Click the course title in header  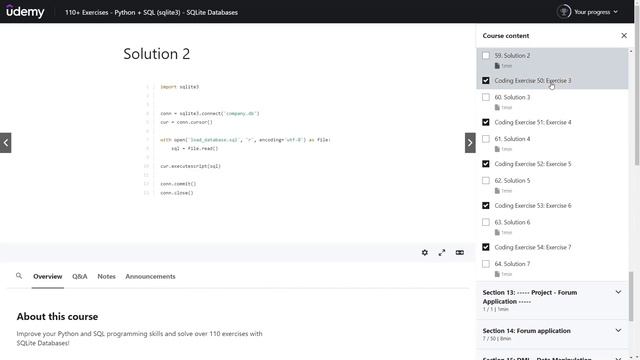pos(151,12)
